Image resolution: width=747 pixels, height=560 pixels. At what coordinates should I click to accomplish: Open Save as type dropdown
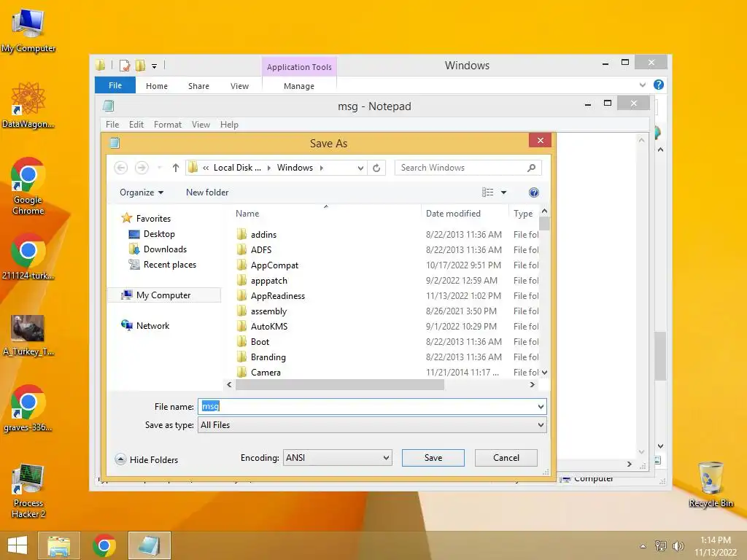coord(541,425)
